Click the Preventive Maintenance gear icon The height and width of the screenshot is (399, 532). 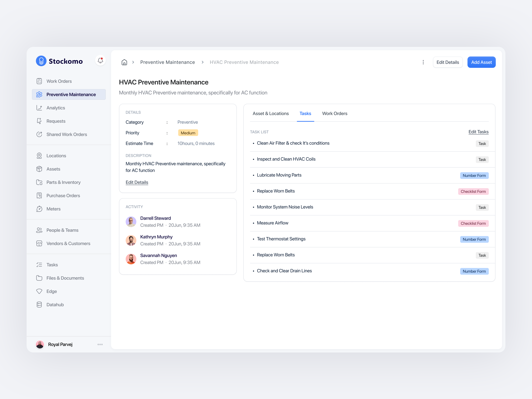tap(39, 95)
